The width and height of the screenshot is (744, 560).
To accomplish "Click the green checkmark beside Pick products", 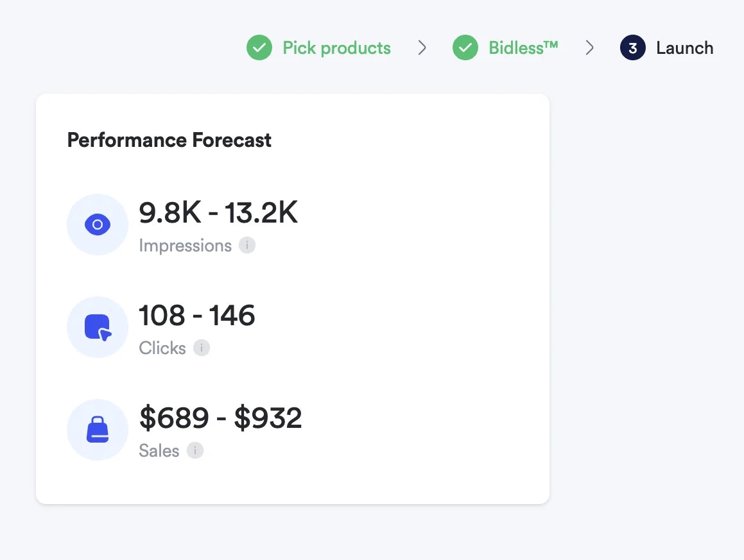I will (259, 47).
